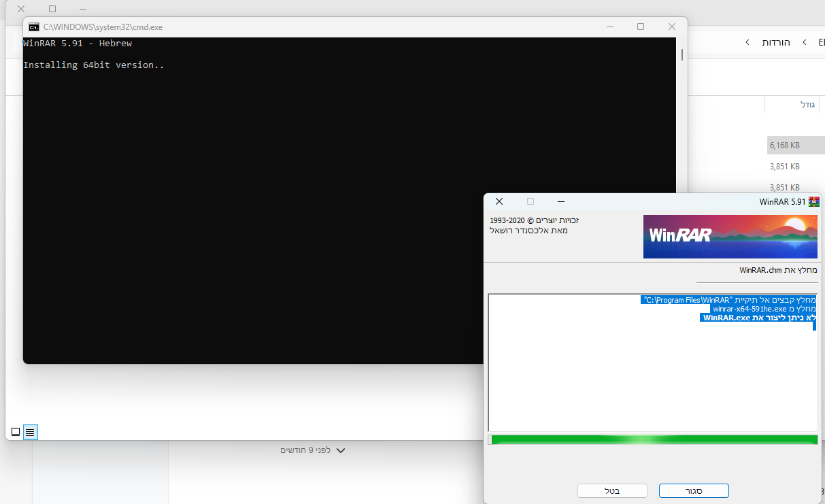Collapse the לפני 9 חודשים group chevron
Viewport: 825px width, 504px height.
point(341,450)
